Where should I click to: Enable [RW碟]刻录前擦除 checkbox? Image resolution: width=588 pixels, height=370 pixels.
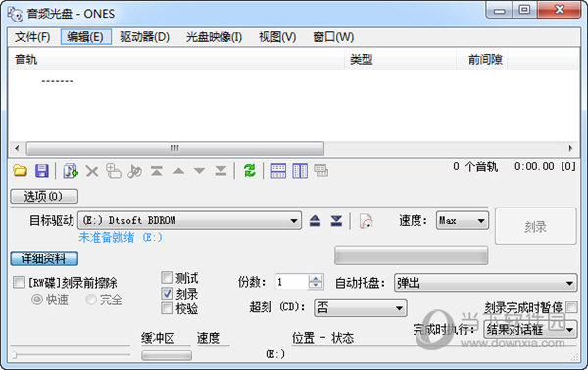[19, 282]
